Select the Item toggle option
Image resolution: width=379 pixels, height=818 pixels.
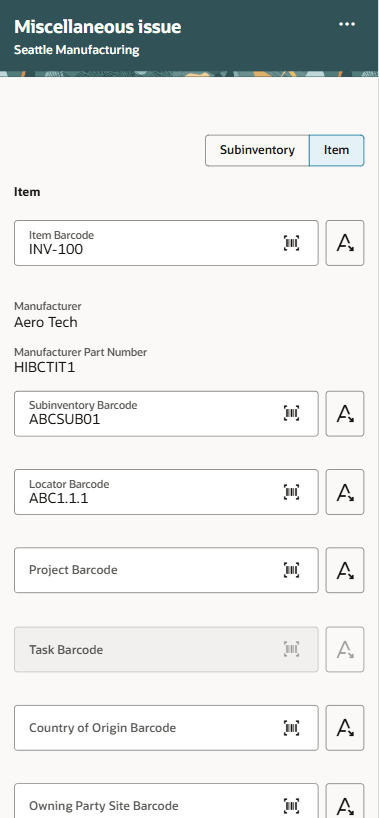click(x=337, y=150)
